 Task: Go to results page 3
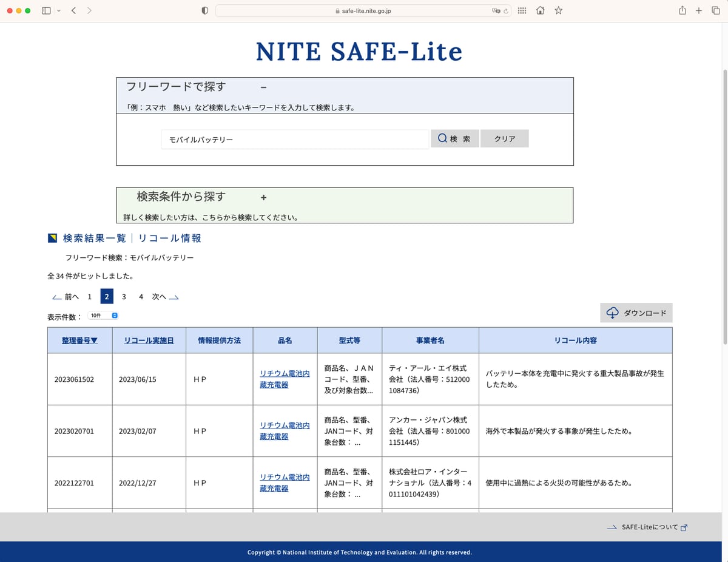pos(124,297)
